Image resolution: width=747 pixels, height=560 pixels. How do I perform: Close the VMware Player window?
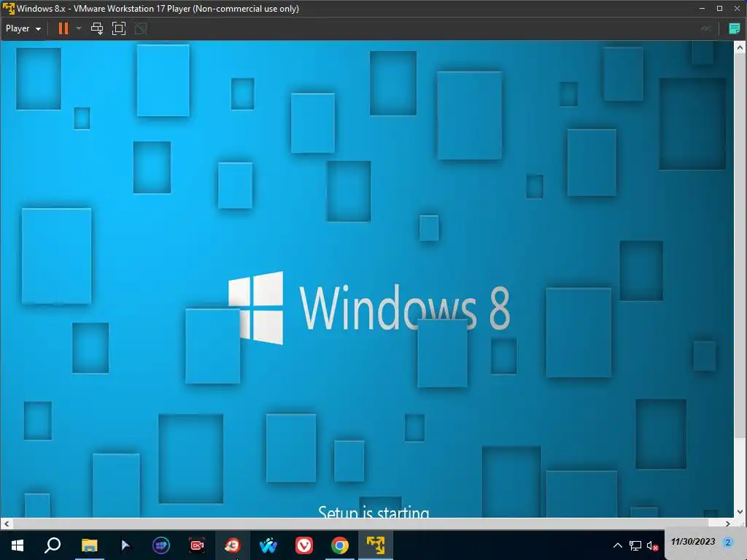point(737,9)
